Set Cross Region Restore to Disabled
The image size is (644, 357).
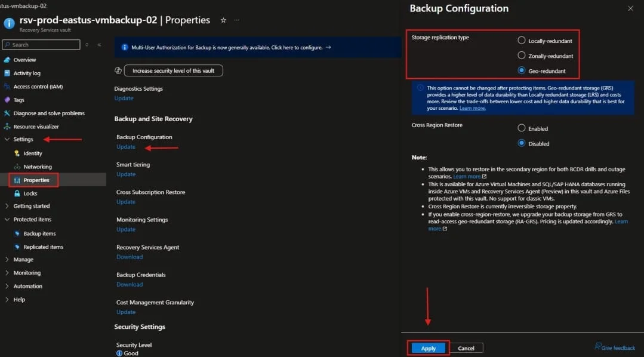(x=521, y=143)
